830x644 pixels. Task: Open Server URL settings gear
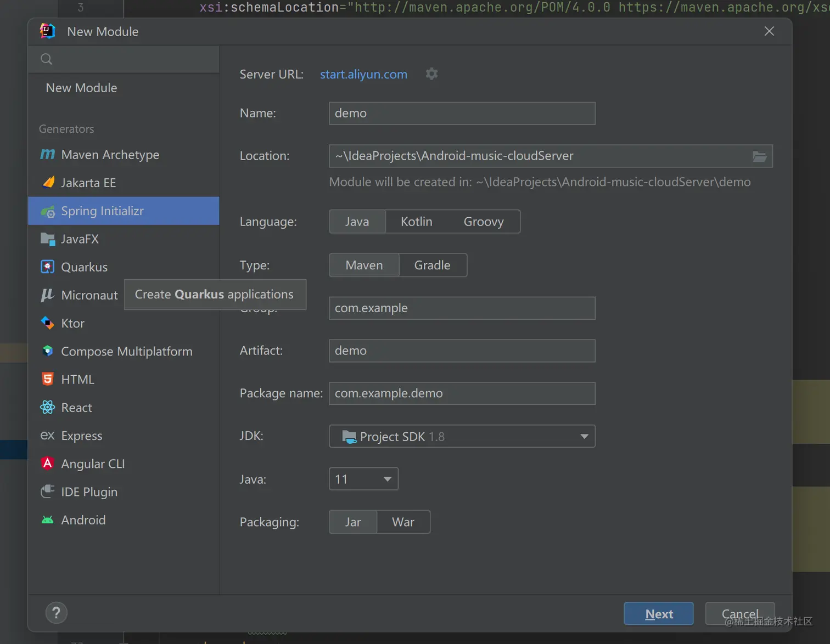pos(432,74)
